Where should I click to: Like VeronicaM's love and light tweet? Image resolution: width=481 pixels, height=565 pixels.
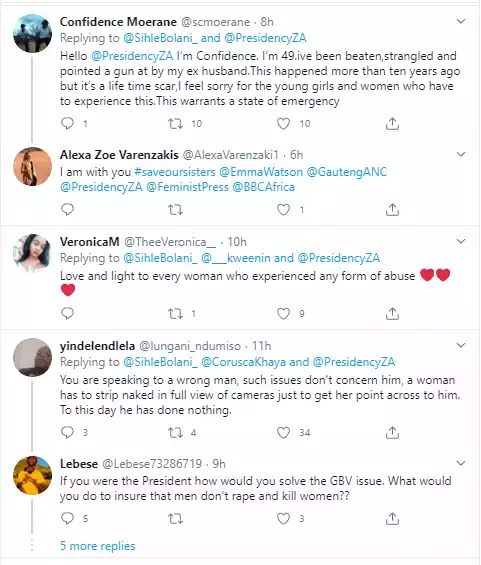pyautogui.click(x=284, y=313)
